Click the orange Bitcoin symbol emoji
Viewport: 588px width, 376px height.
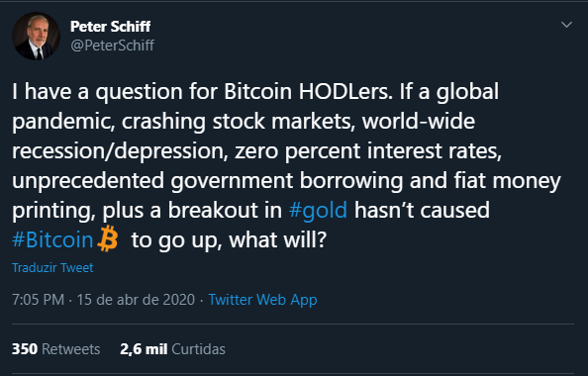coord(108,238)
